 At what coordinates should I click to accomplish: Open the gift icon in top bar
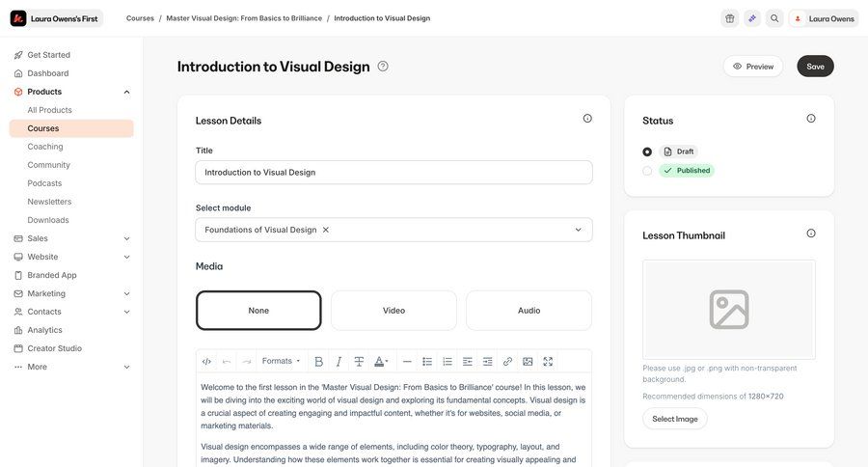pos(730,18)
